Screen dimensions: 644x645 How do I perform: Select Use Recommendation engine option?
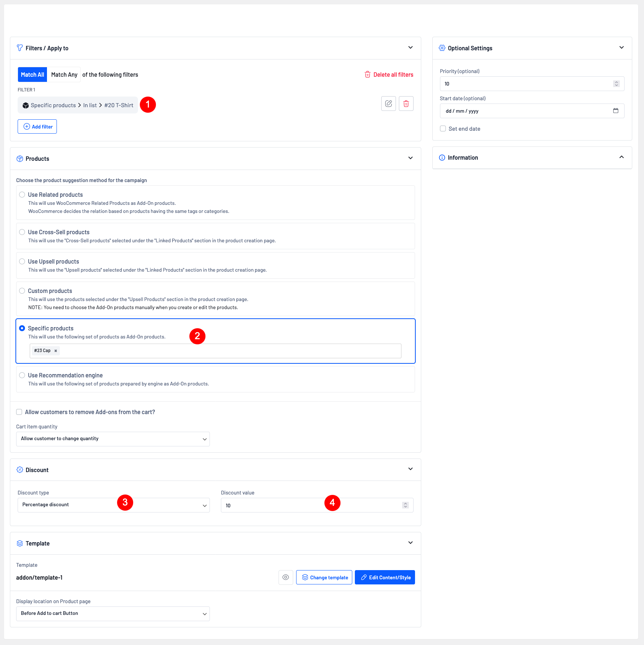tap(22, 375)
